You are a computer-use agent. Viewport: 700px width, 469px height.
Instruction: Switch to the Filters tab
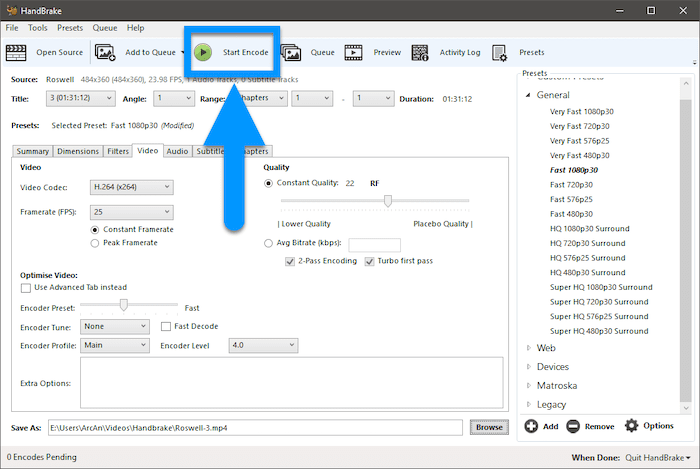coord(118,151)
